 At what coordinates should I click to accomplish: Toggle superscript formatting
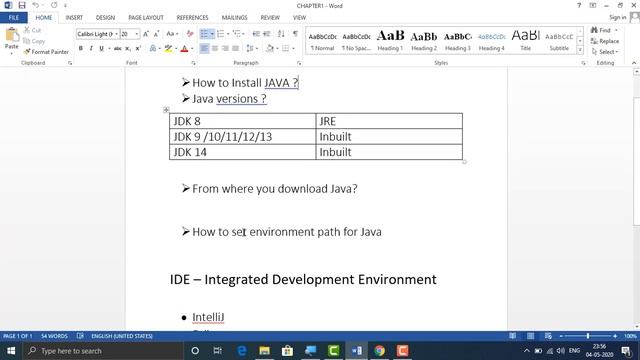[138, 49]
